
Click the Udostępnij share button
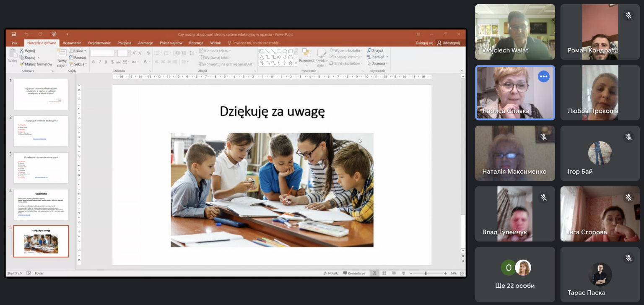pyautogui.click(x=448, y=43)
